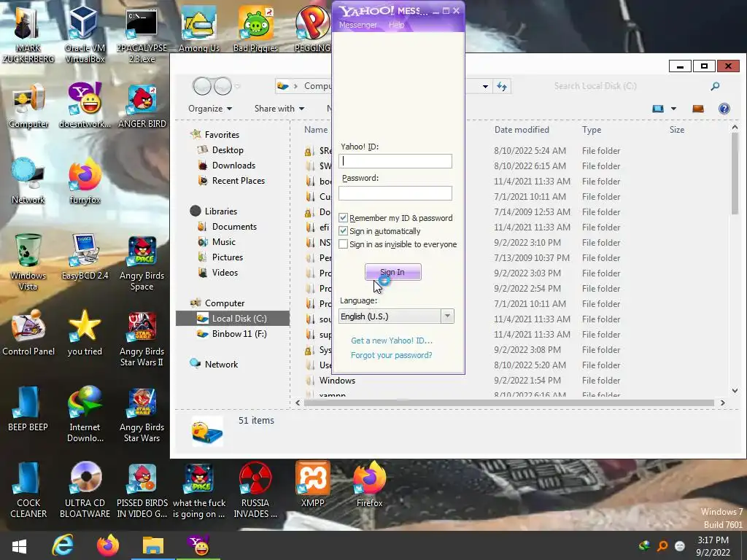
Task: Click the Sign In button
Action: (x=393, y=272)
